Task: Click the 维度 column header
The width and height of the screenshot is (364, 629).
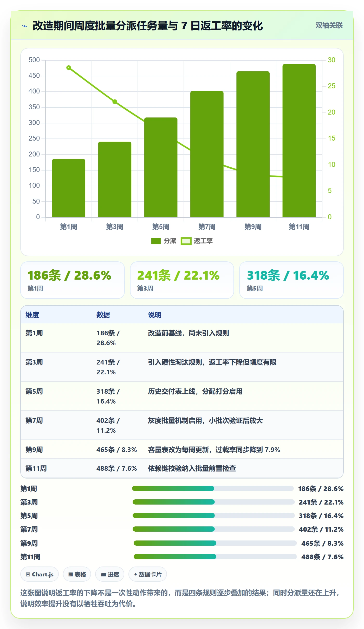Action: (32, 315)
